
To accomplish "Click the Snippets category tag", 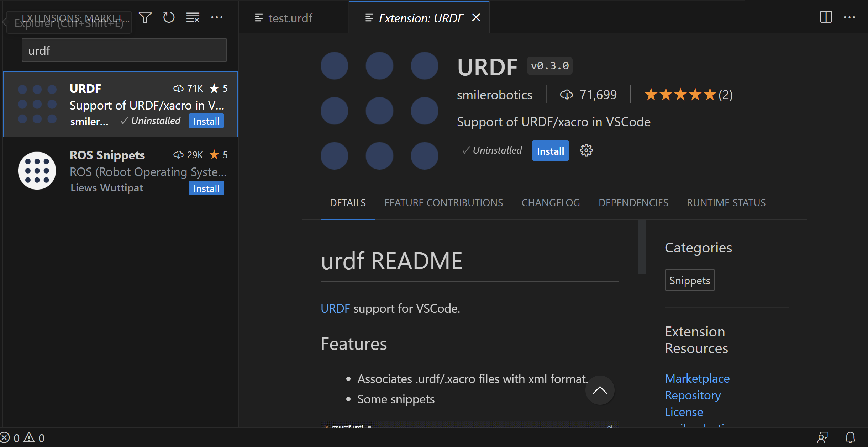I will pyautogui.click(x=689, y=280).
